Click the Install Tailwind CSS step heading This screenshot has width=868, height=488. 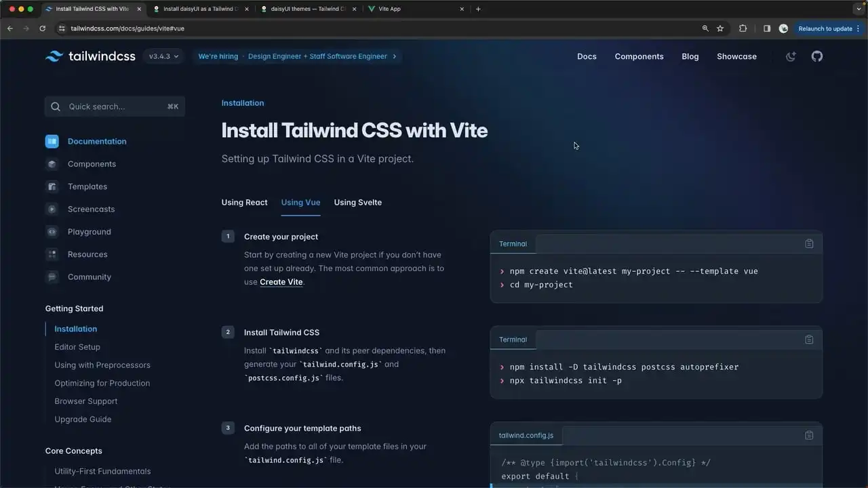[x=281, y=333]
